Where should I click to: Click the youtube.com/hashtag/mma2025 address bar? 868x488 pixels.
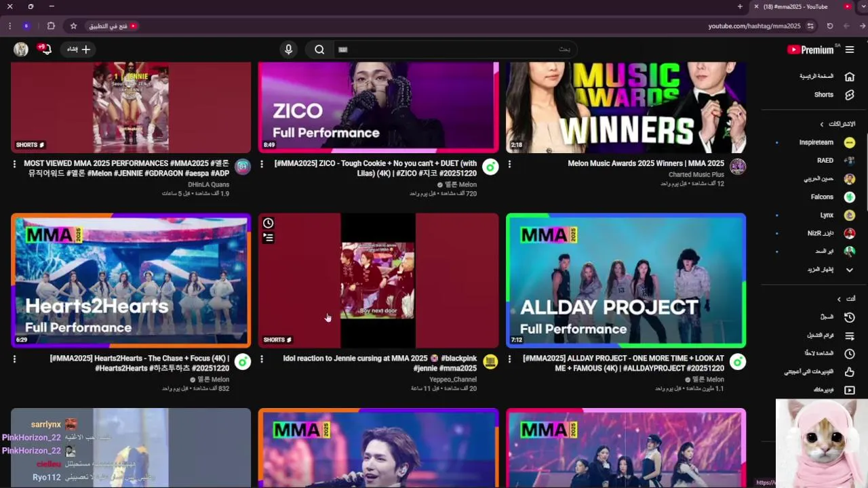(754, 26)
